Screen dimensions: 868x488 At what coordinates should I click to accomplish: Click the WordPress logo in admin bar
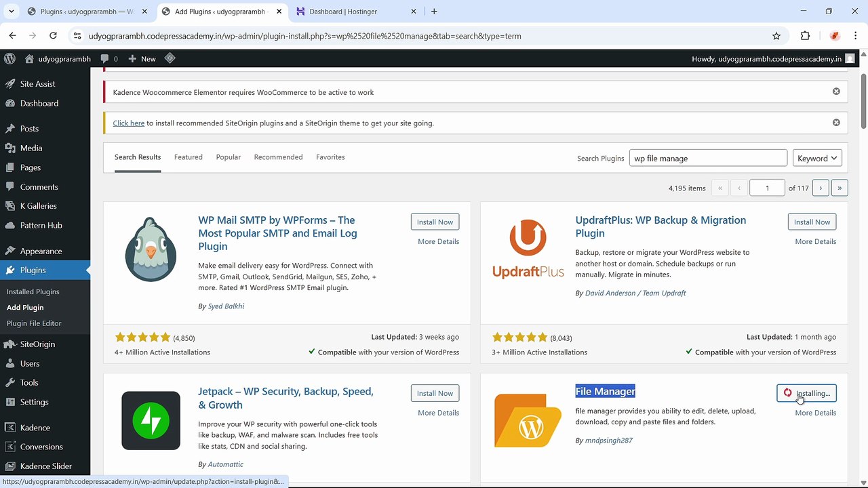tap(9, 59)
